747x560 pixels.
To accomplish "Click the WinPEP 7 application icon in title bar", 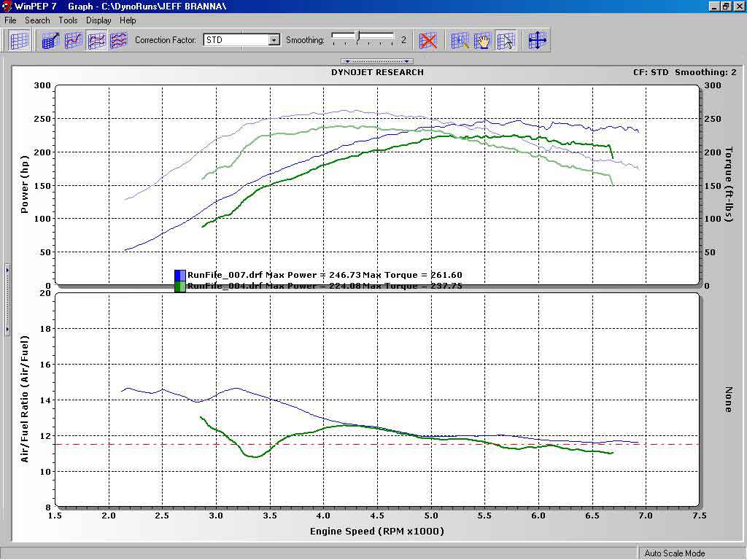I will (7, 6).
